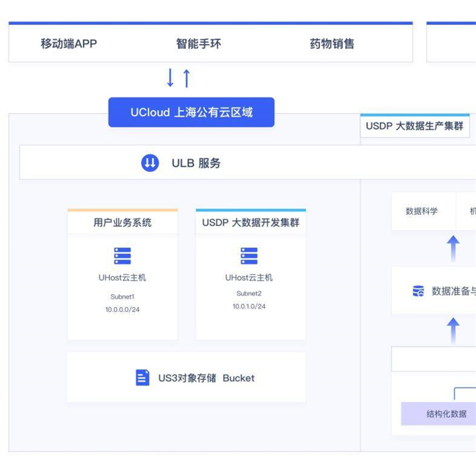476x476 pixels.
Task: Click the 10.0.0.0/24 address
Action: 123,309
